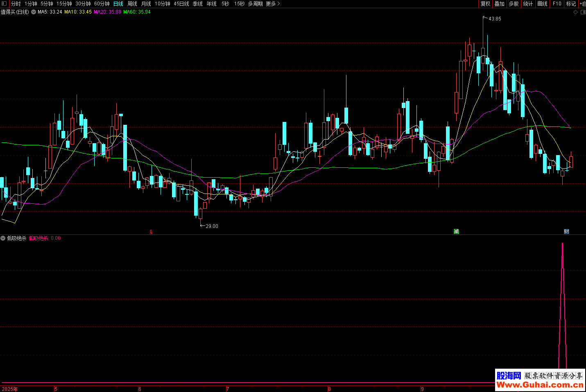Click the left sidebar panel toggle icon

4,4
